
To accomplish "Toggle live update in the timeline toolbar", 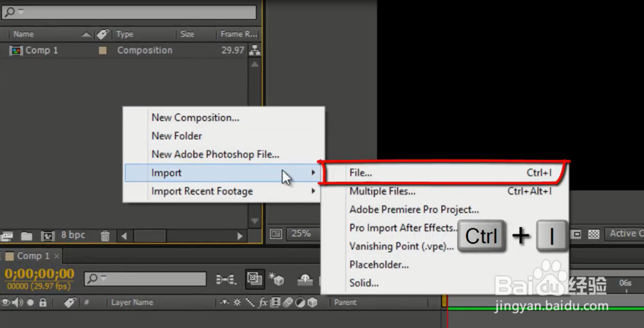I will pos(254,278).
